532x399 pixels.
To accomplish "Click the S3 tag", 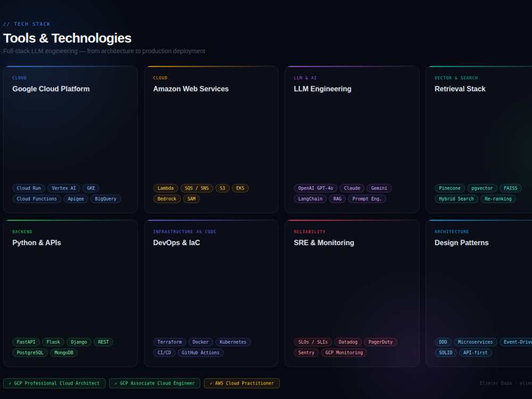I will (x=222, y=188).
